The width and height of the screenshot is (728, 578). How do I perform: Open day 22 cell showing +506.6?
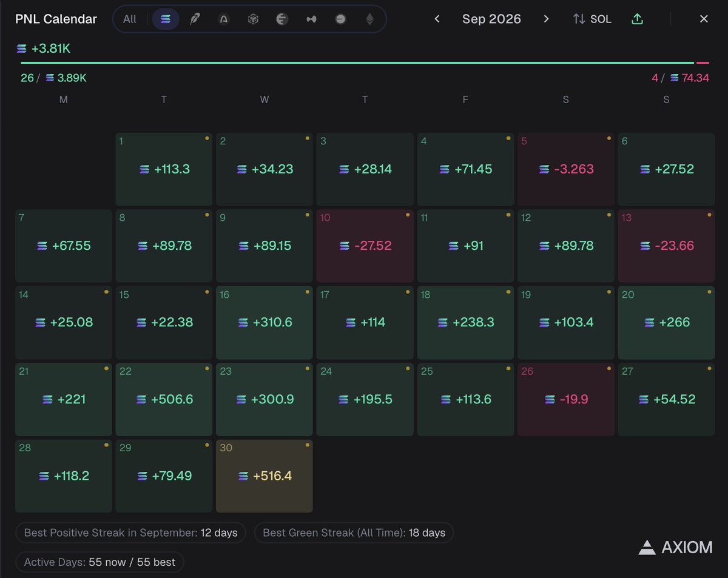[164, 399]
